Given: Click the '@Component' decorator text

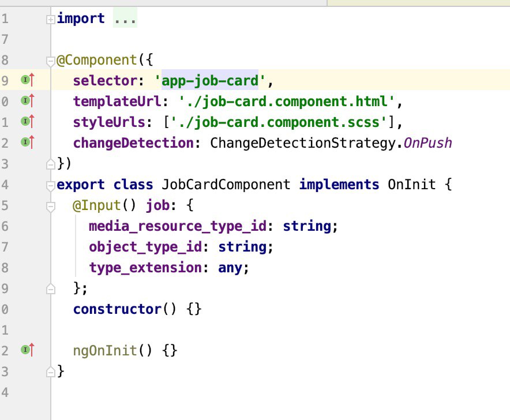Looking at the screenshot, I should (97, 60).
